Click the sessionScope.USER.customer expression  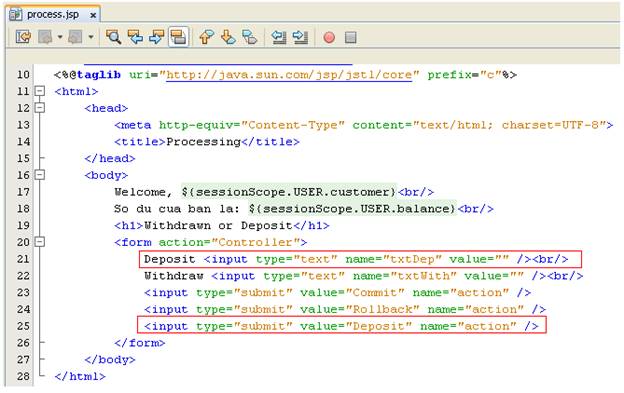pos(289,192)
